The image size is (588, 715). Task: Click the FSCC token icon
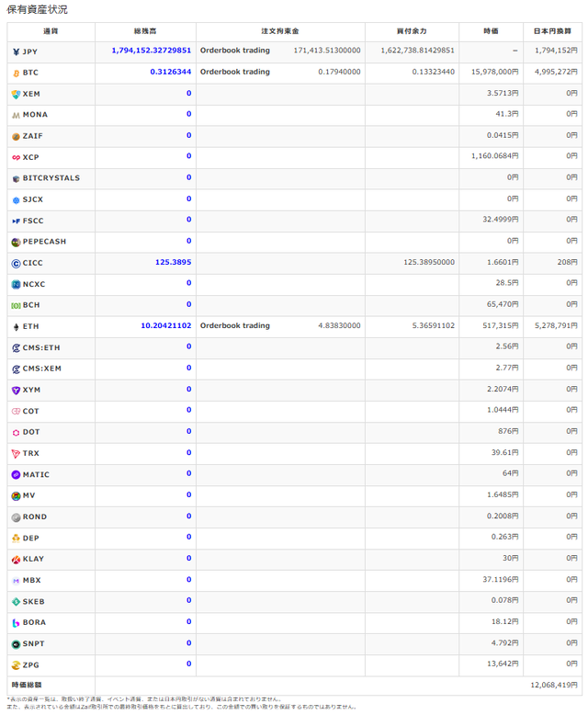tap(16, 221)
